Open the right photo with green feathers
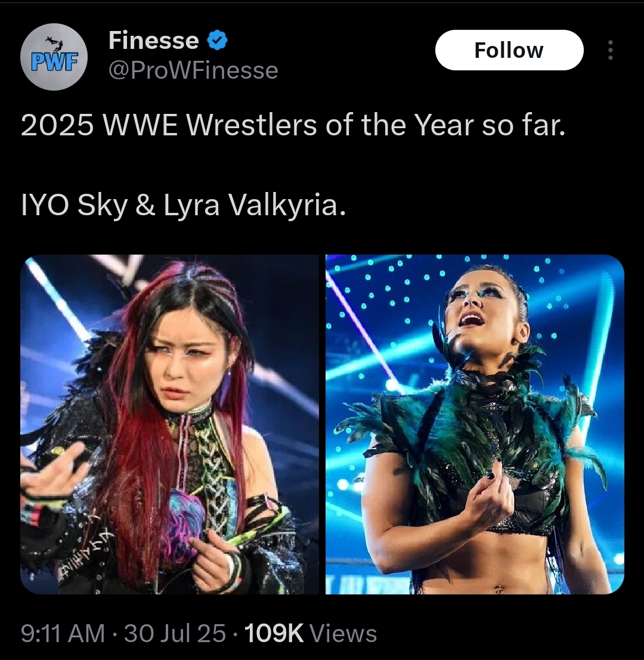The width and height of the screenshot is (644, 660). pos(475,424)
